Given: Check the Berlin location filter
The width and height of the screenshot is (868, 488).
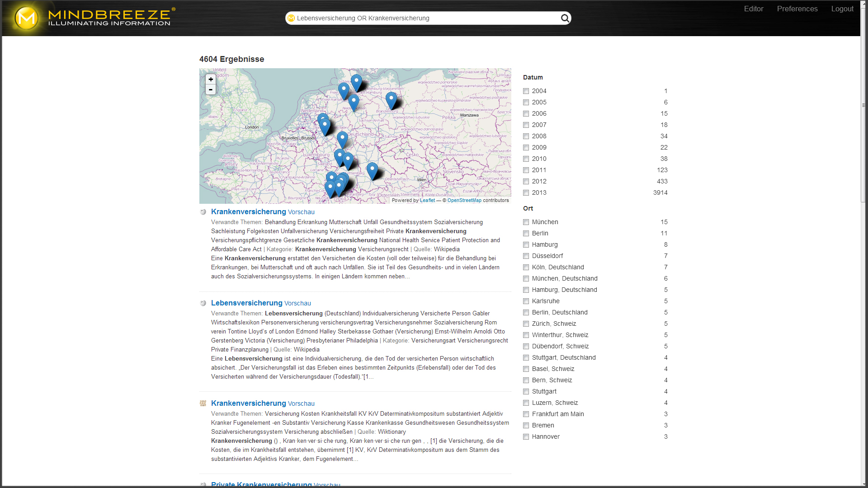Looking at the screenshot, I should pyautogui.click(x=526, y=234).
